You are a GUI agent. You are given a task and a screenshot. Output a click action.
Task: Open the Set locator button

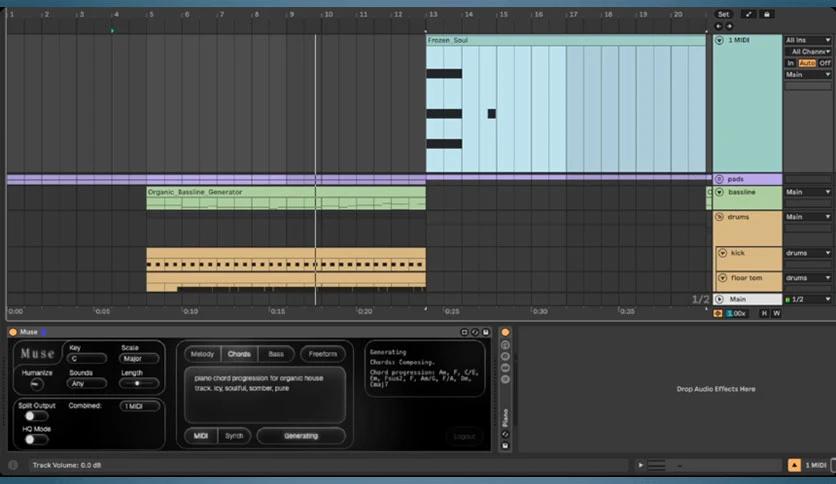tap(723, 14)
